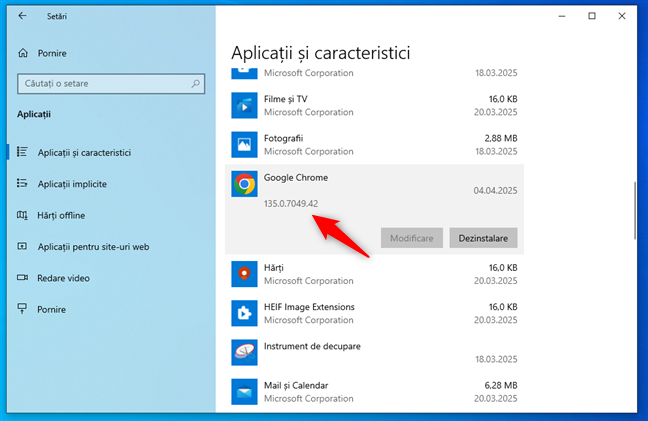Close the Setări window
The height and width of the screenshot is (421, 648).
622,16
